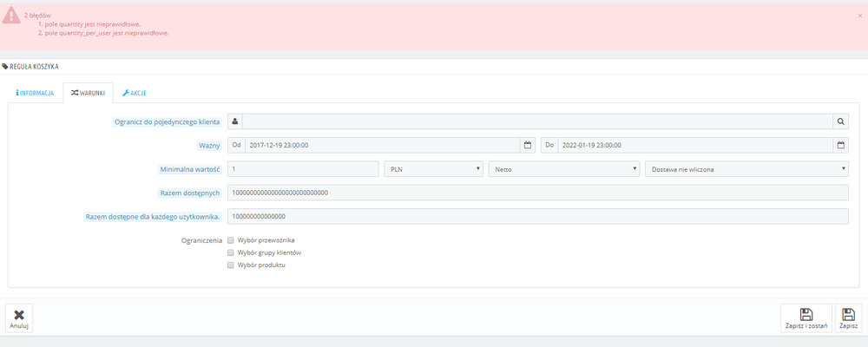Click the Zapisz save button
The width and height of the screenshot is (868, 347).
point(849,319)
